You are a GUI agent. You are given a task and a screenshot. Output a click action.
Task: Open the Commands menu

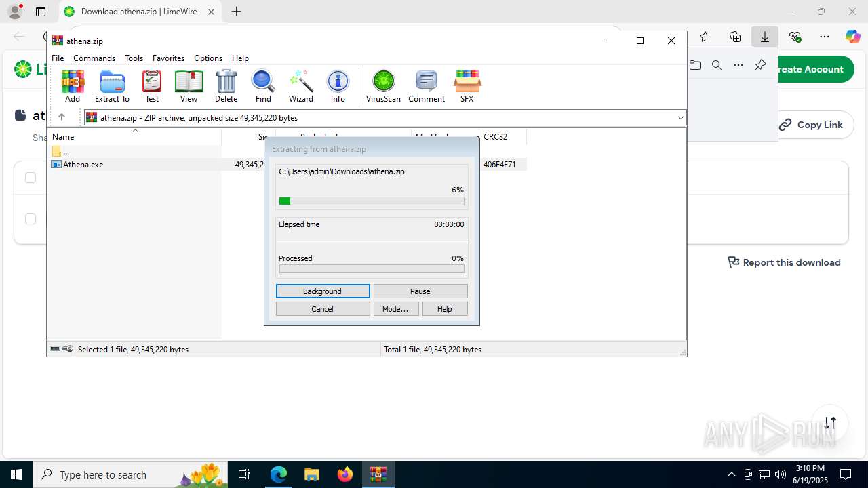tap(94, 58)
